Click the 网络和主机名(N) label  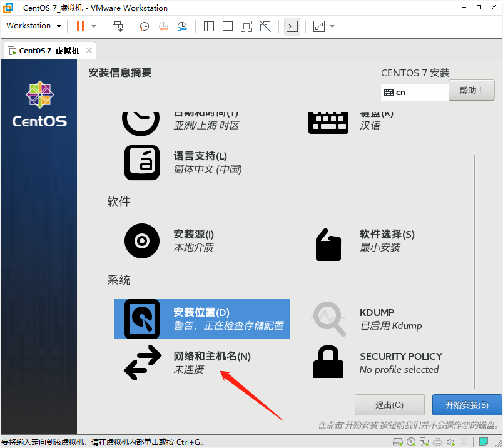(x=212, y=356)
